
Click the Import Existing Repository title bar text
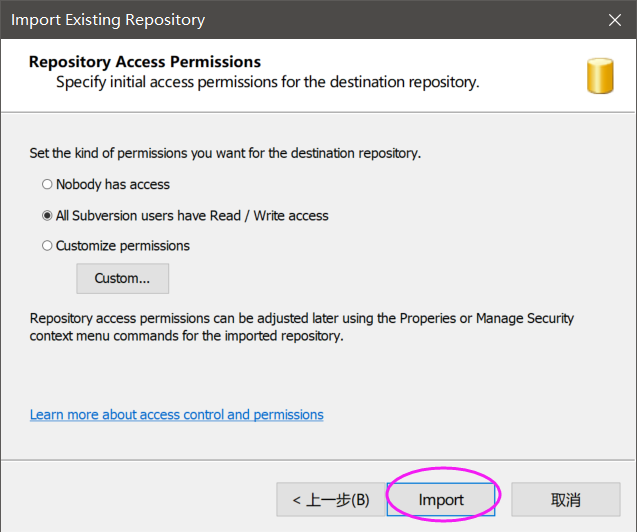[108, 19]
